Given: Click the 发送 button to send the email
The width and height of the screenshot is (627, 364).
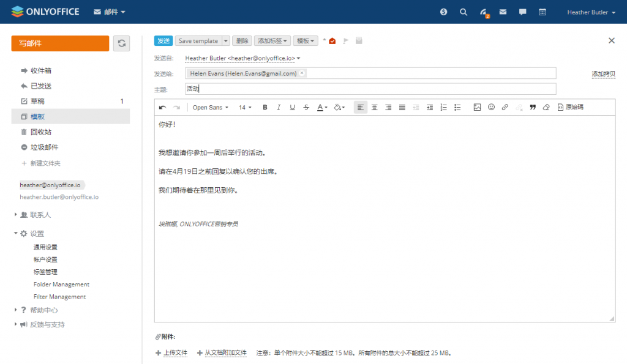Looking at the screenshot, I should click(163, 40).
